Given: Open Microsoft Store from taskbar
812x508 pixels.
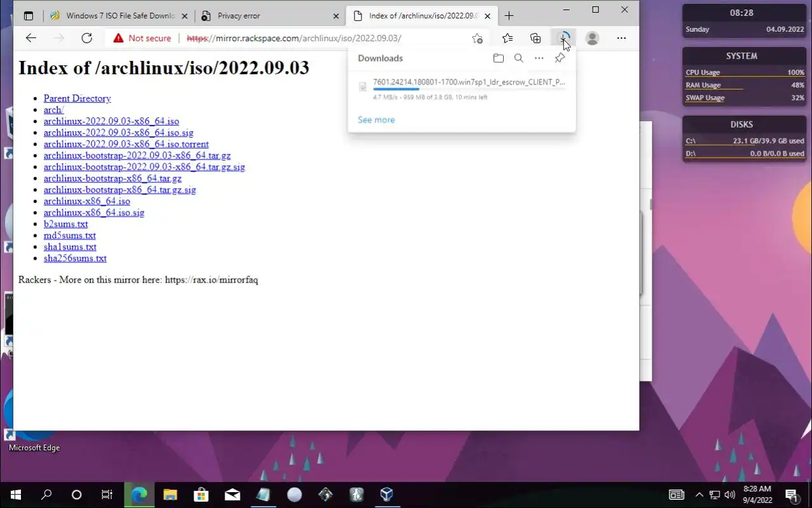Looking at the screenshot, I should tap(201, 495).
